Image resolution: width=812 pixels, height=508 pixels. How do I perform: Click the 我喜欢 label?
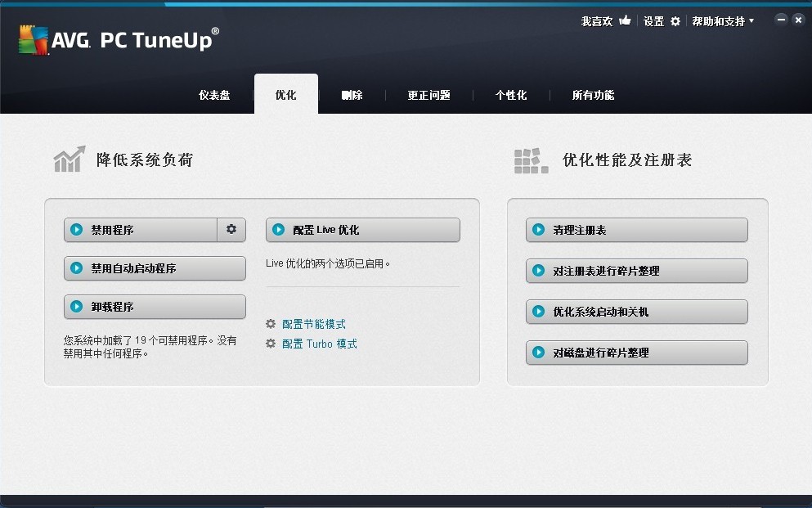(597, 21)
